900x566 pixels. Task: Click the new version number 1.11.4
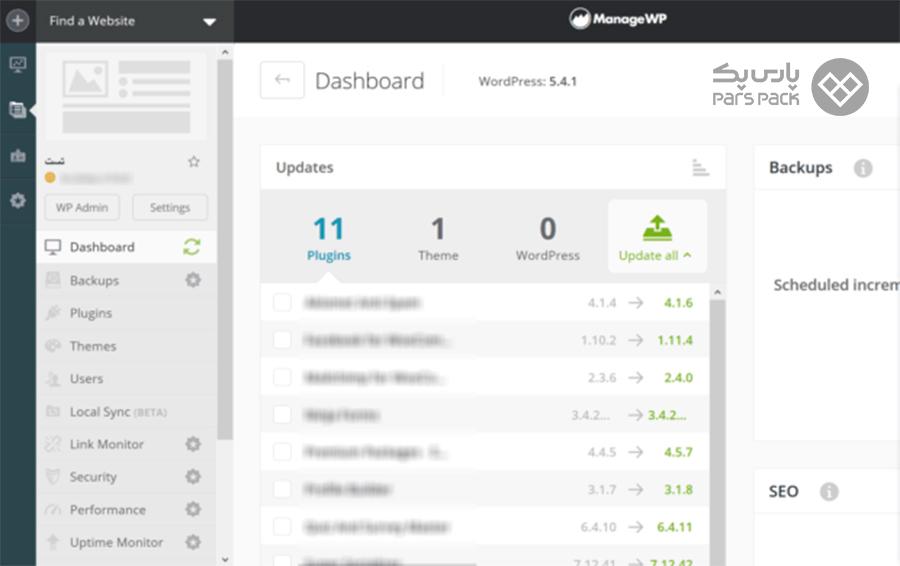(675, 340)
